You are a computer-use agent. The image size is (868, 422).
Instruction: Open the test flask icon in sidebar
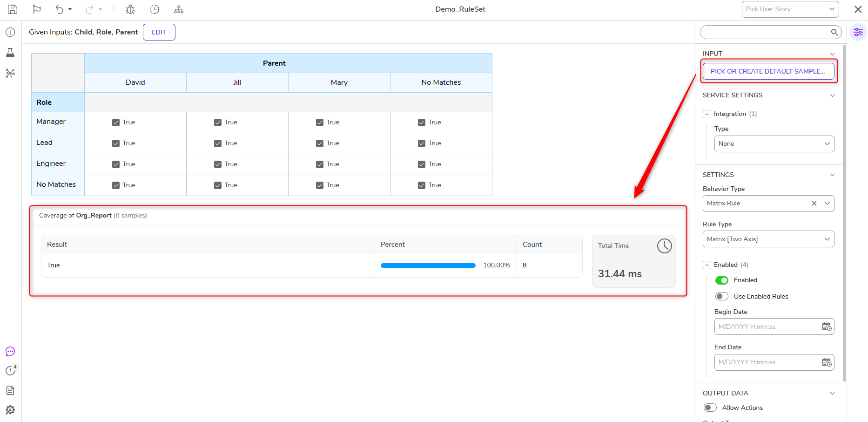pos(10,53)
